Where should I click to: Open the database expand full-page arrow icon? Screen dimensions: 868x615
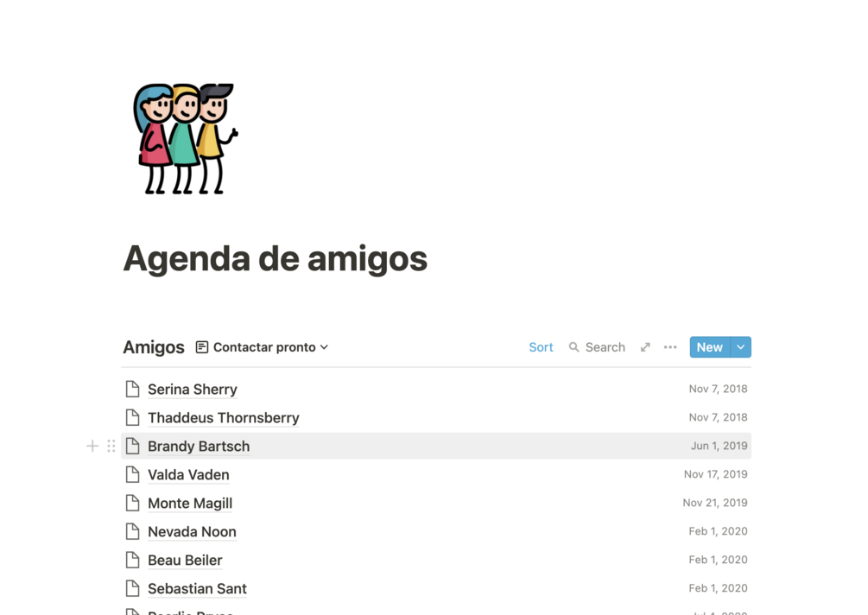coord(645,347)
